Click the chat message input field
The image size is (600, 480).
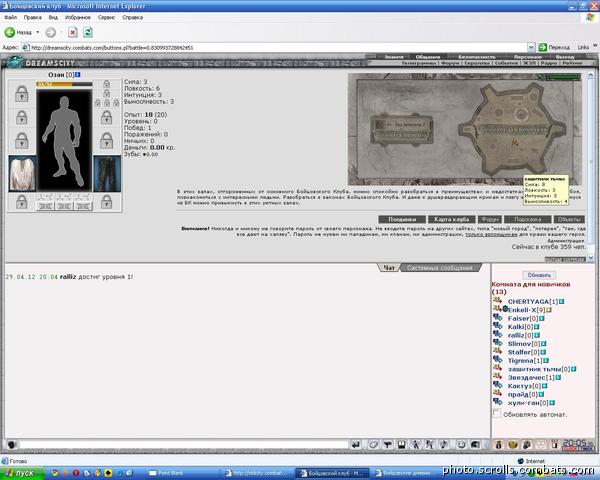[x=184, y=445]
